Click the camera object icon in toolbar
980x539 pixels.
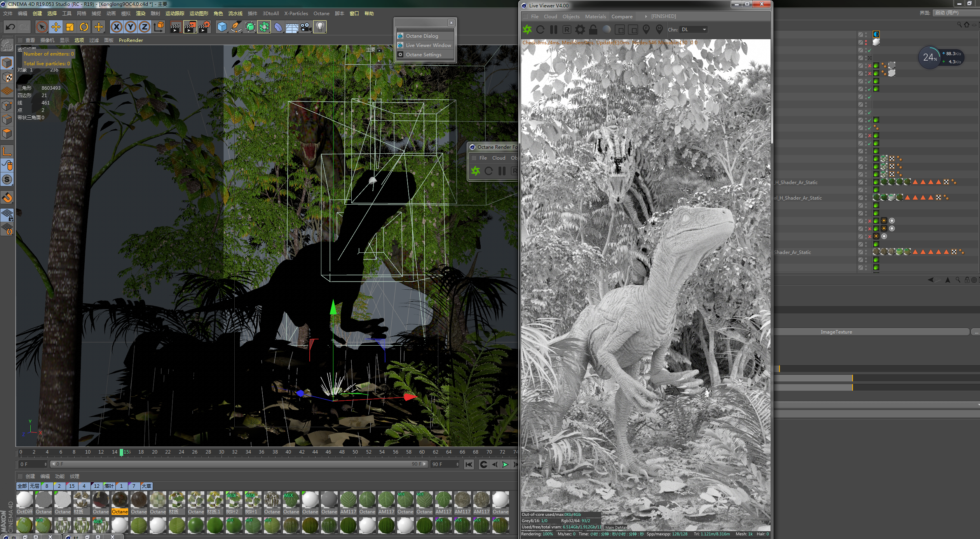(306, 27)
